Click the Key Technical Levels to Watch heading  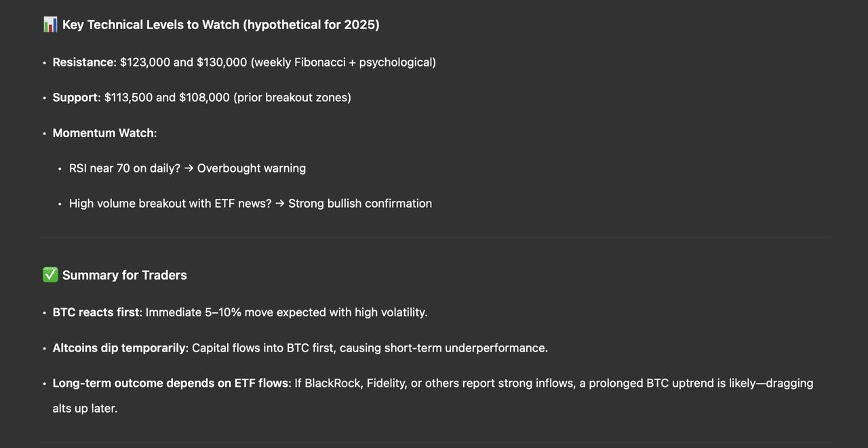click(x=221, y=25)
